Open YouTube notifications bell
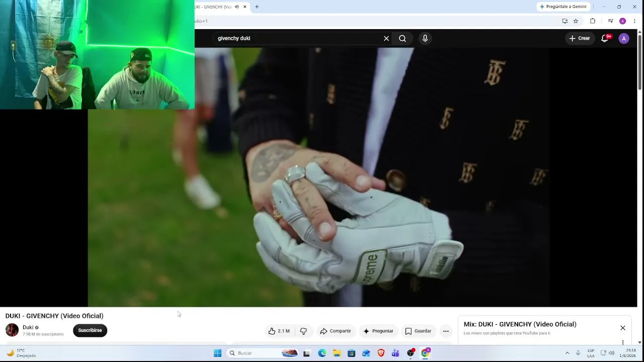Viewport: 644px width, 362px height. pyautogui.click(x=605, y=38)
